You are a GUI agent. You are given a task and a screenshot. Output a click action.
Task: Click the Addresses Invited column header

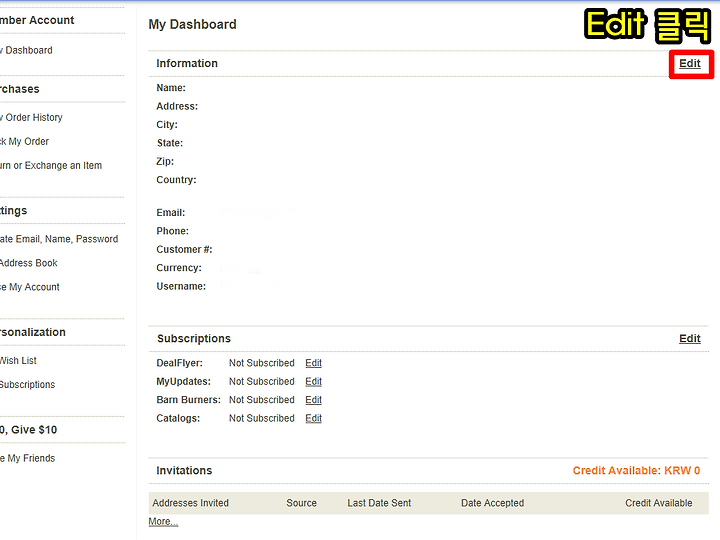pyautogui.click(x=191, y=503)
